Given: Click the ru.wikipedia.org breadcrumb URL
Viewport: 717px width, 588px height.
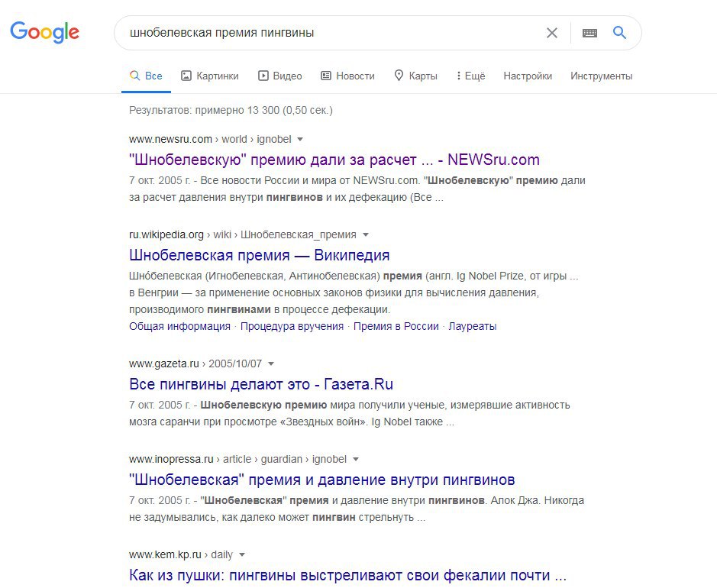Looking at the screenshot, I should pos(166,234).
